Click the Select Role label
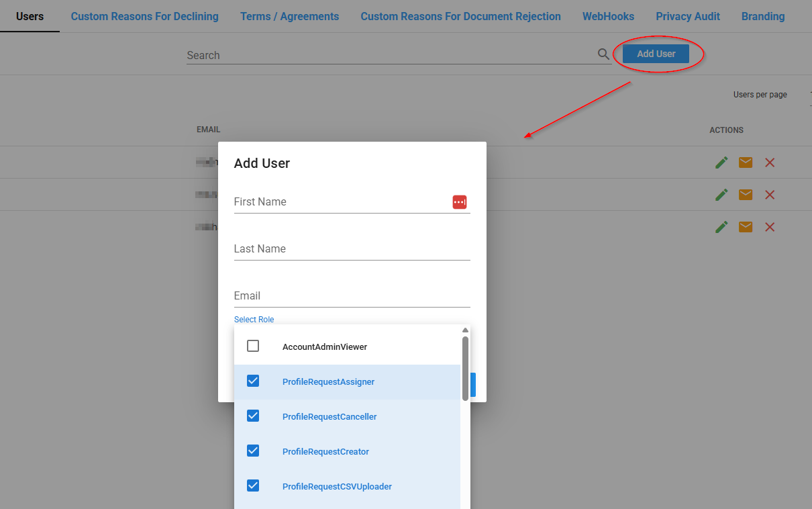 point(254,320)
